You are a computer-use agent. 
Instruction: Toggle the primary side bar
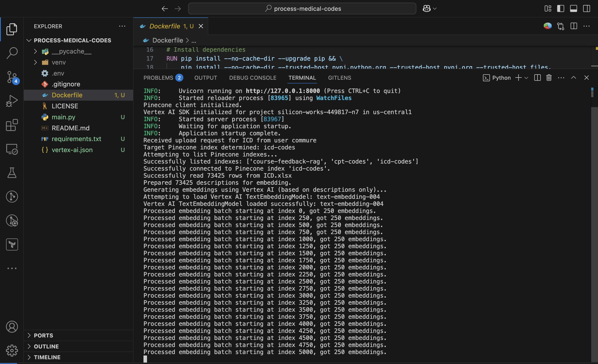pyautogui.click(x=560, y=9)
